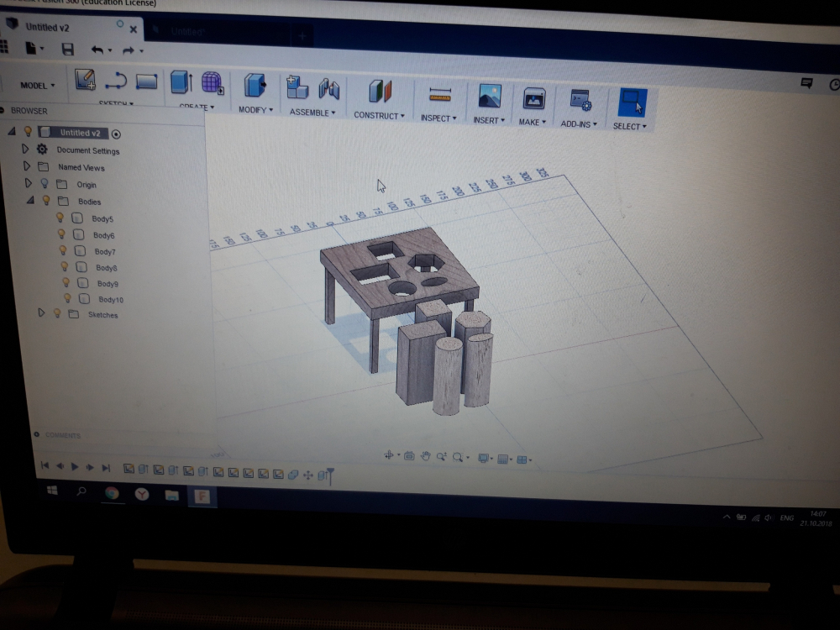This screenshot has height=630, width=840.
Task: Expand the Sketches tree node
Action: click(40, 312)
